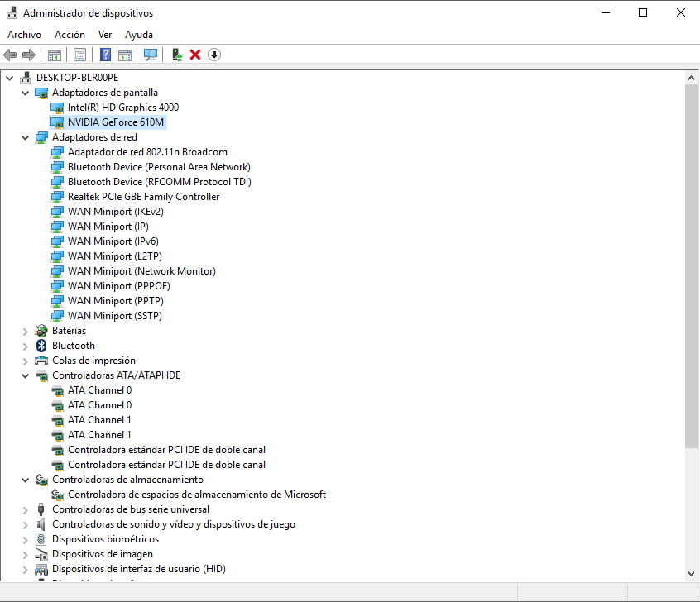Click the Back arrow in toolbar
Viewport: 700px width, 602px height.
pos(10,55)
